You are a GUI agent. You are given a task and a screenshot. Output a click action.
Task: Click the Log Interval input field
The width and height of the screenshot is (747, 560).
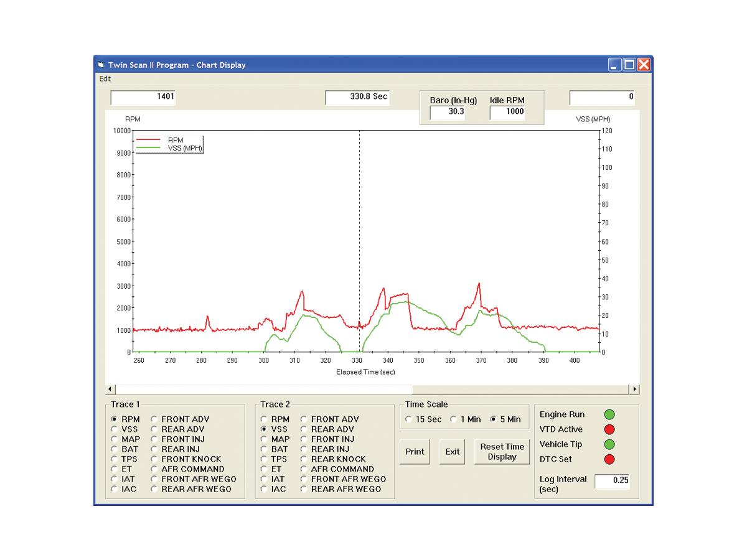pos(612,480)
